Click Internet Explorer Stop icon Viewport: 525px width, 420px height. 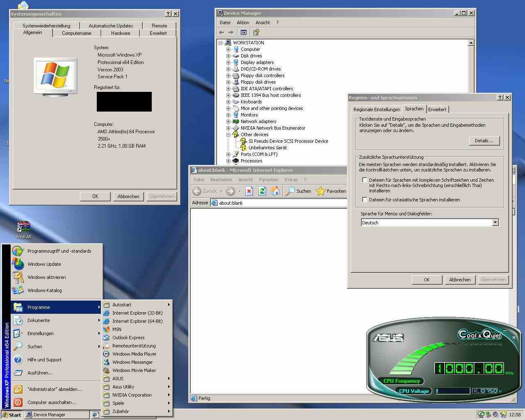[249, 191]
